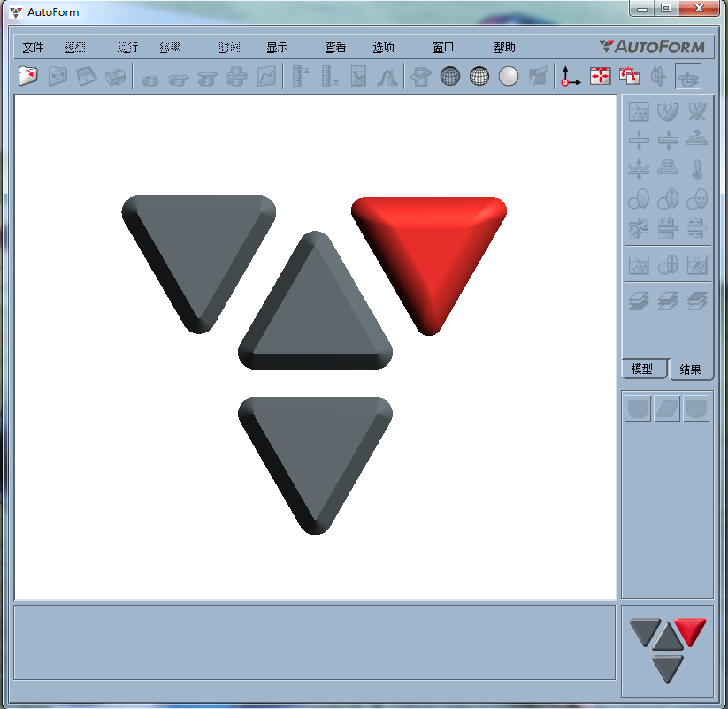Click the lower die bowl button
The height and width of the screenshot is (709, 728).
(696, 408)
